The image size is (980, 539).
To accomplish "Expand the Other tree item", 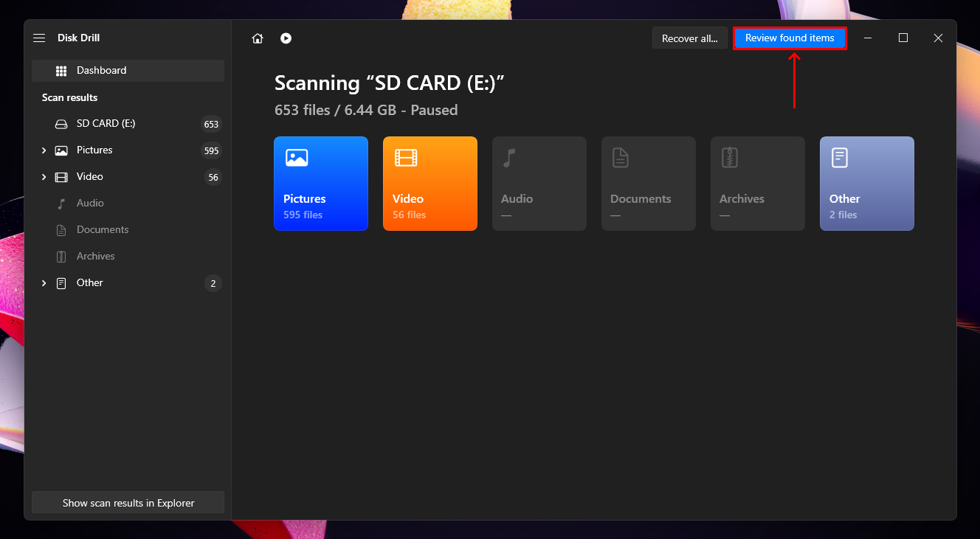I will point(44,283).
